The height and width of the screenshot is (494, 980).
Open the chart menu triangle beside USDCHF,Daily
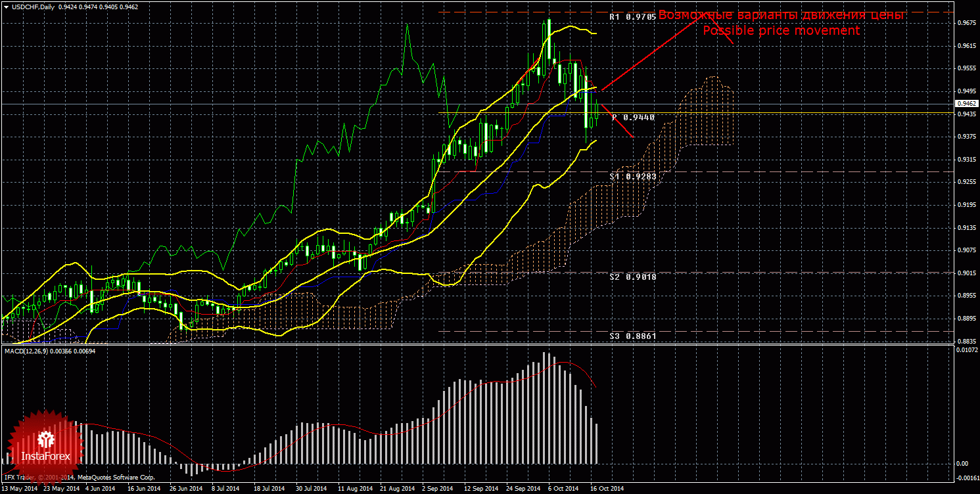coord(6,7)
